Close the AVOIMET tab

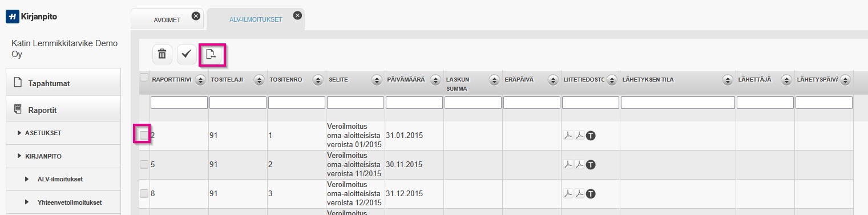point(196,16)
